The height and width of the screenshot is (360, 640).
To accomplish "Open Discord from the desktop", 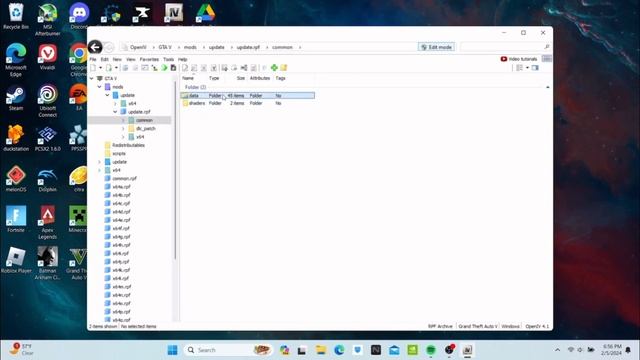I will point(79,16).
